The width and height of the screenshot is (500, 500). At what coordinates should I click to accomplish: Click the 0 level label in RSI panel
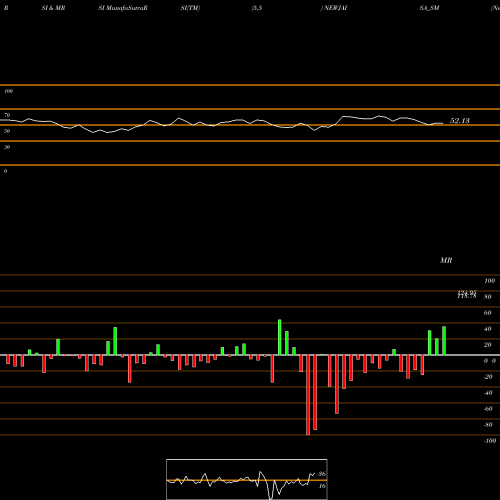tap(5, 171)
